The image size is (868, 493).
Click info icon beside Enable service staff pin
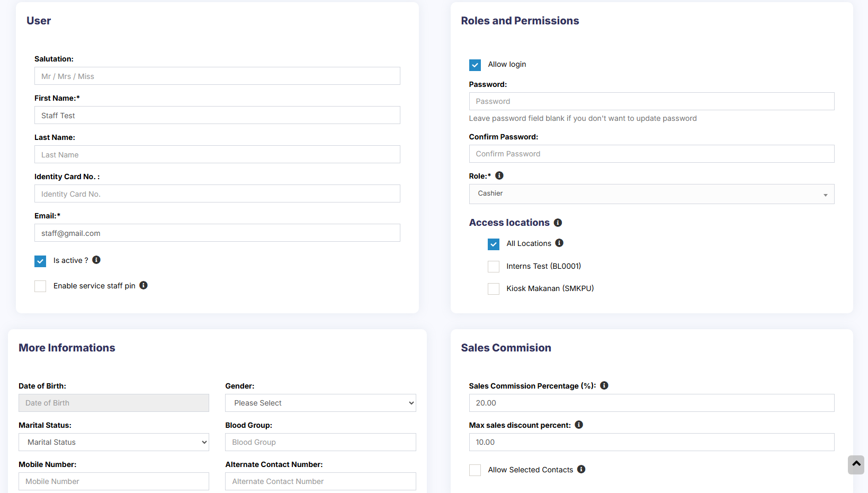(x=144, y=285)
